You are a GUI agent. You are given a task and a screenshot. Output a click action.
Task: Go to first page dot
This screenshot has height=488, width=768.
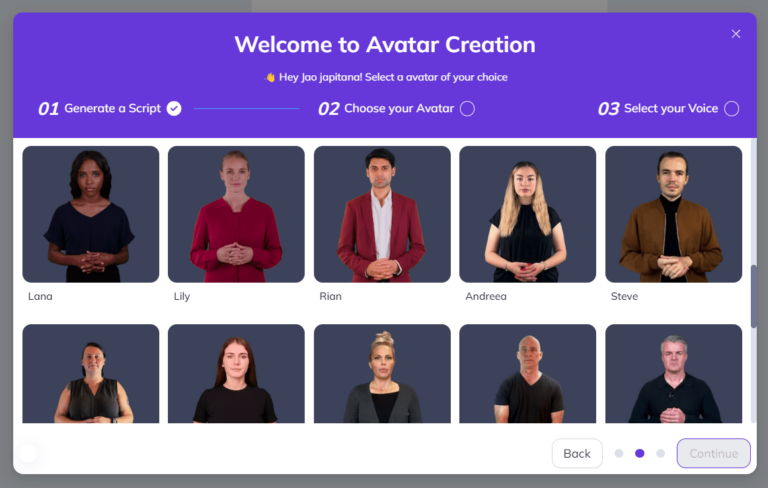coord(619,453)
